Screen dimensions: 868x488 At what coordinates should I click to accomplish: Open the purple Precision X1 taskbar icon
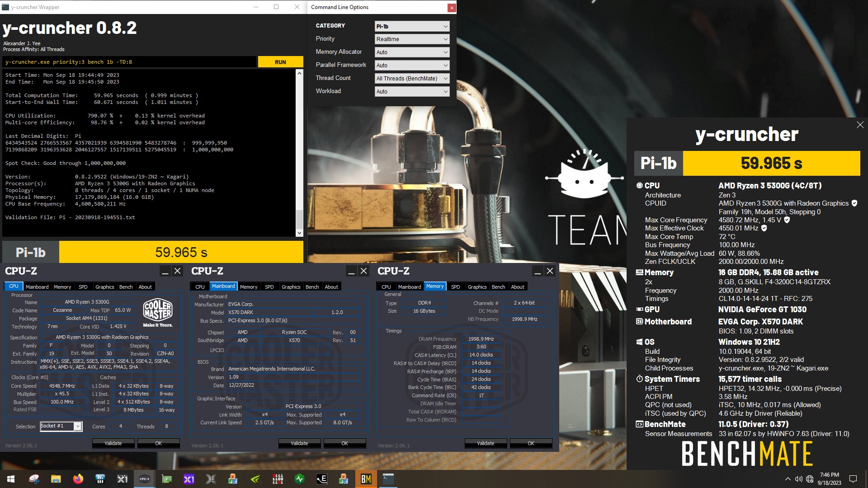pyautogui.click(x=189, y=479)
